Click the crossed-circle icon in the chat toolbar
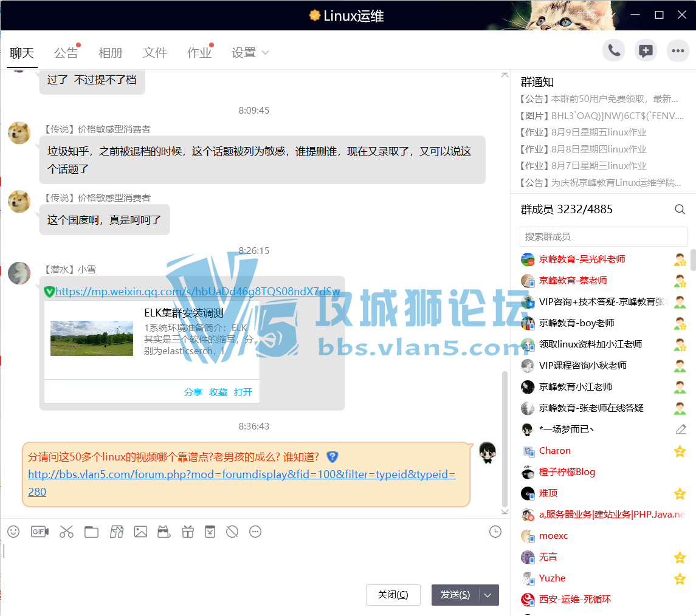Viewport: 696px width, 616px height. click(x=232, y=532)
